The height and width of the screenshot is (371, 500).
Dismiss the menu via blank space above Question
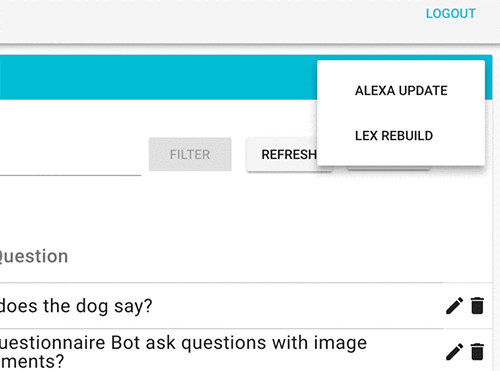233,213
